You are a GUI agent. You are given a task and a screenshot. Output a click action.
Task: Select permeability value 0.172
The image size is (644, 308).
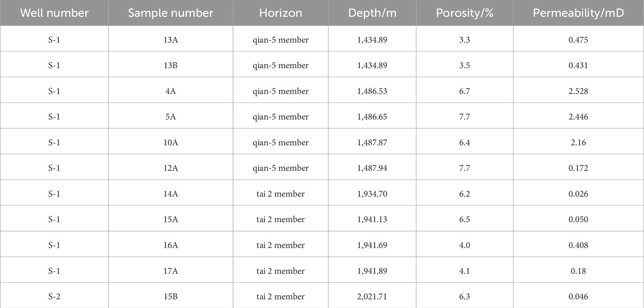(x=578, y=168)
